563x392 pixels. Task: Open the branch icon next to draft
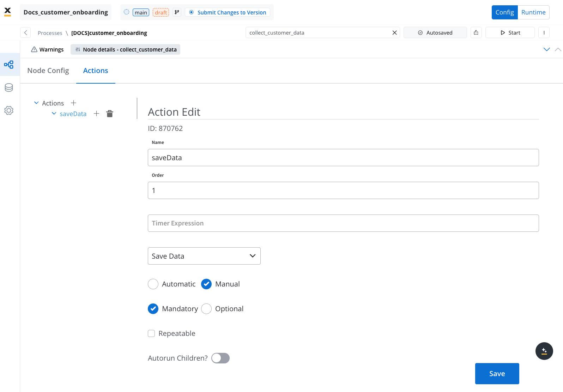pyautogui.click(x=177, y=12)
